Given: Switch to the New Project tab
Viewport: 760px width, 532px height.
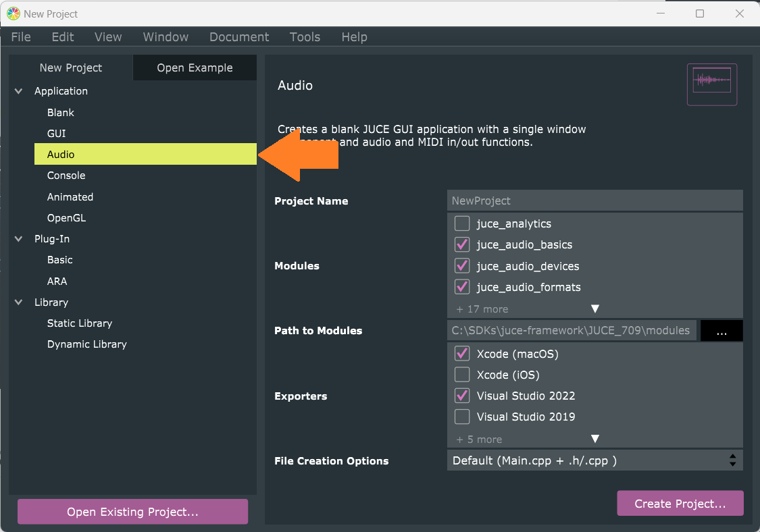Looking at the screenshot, I should coord(71,68).
